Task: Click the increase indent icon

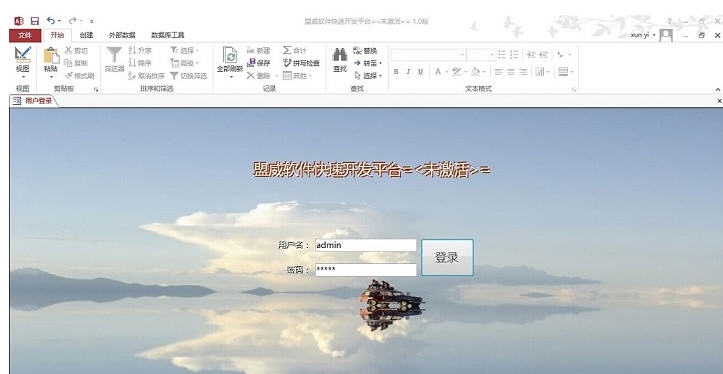Action: [543, 55]
